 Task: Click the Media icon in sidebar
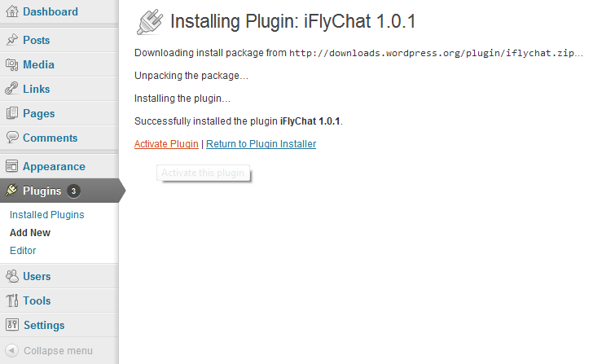click(x=12, y=64)
